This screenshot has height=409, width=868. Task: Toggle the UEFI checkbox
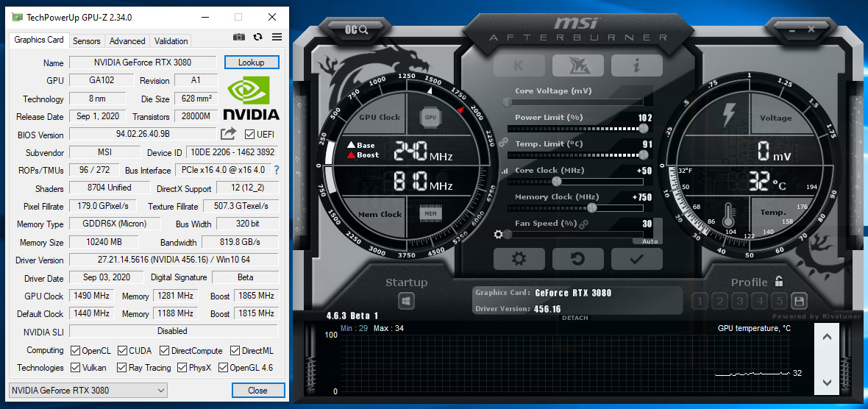point(249,134)
